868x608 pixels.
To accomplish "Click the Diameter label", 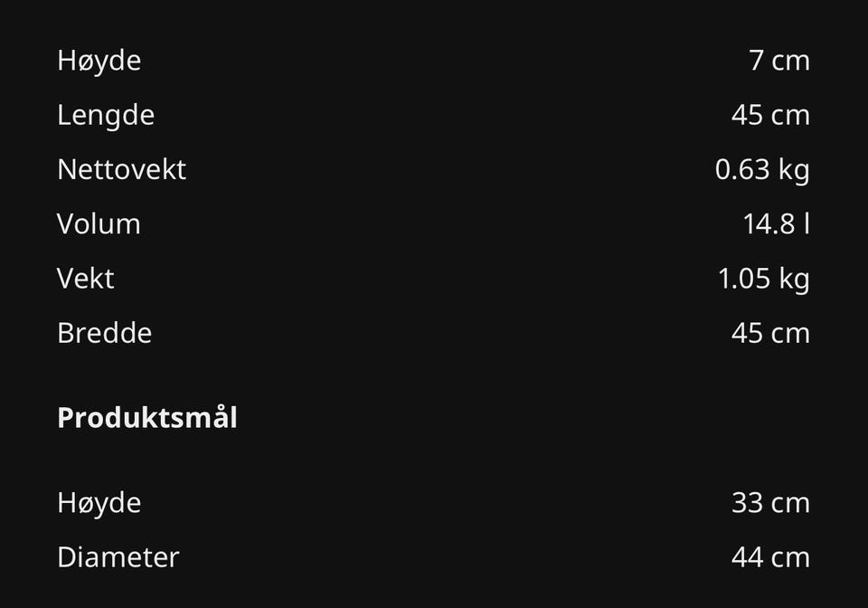I will 118,557.
